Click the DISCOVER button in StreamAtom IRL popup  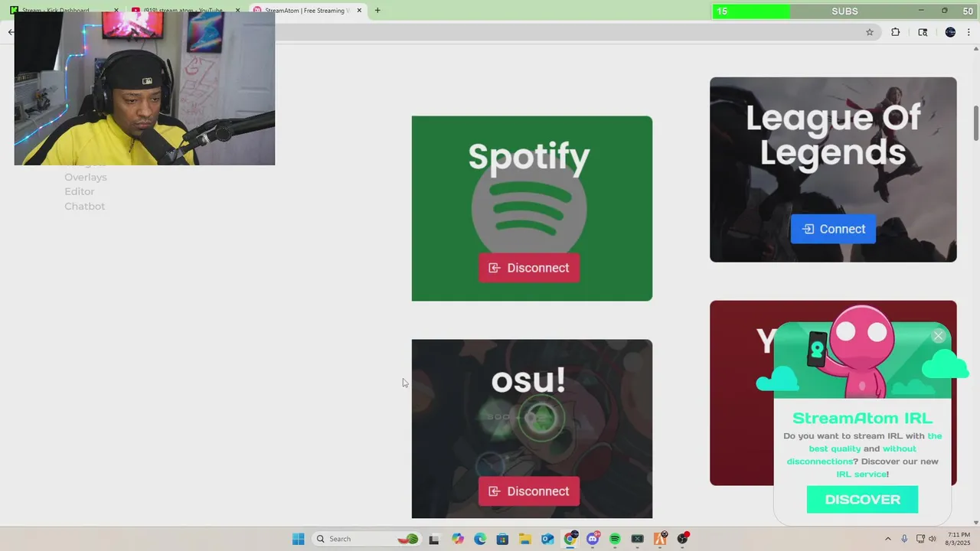(862, 500)
